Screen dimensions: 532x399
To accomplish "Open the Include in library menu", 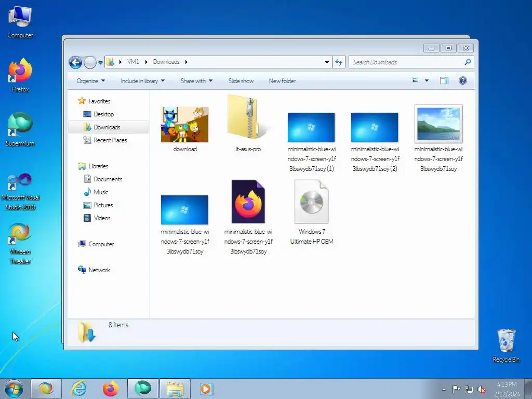I will (x=142, y=81).
